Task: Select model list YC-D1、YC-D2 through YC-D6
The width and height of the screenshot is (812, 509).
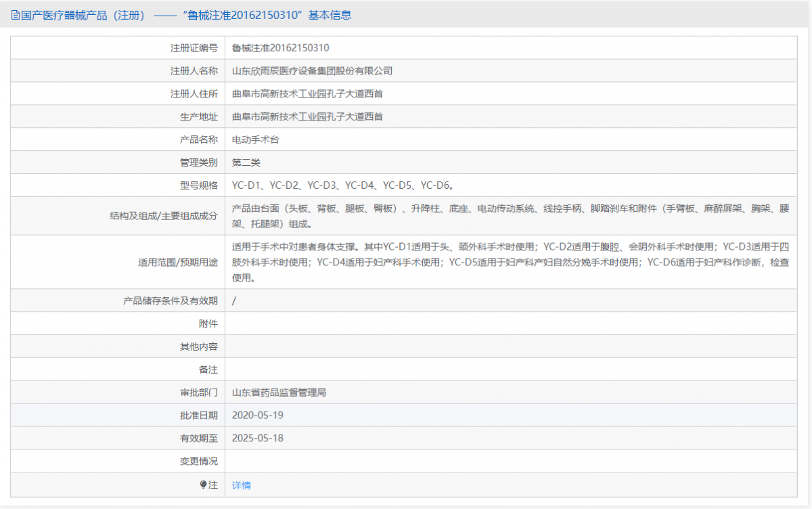Action: point(344,185)
